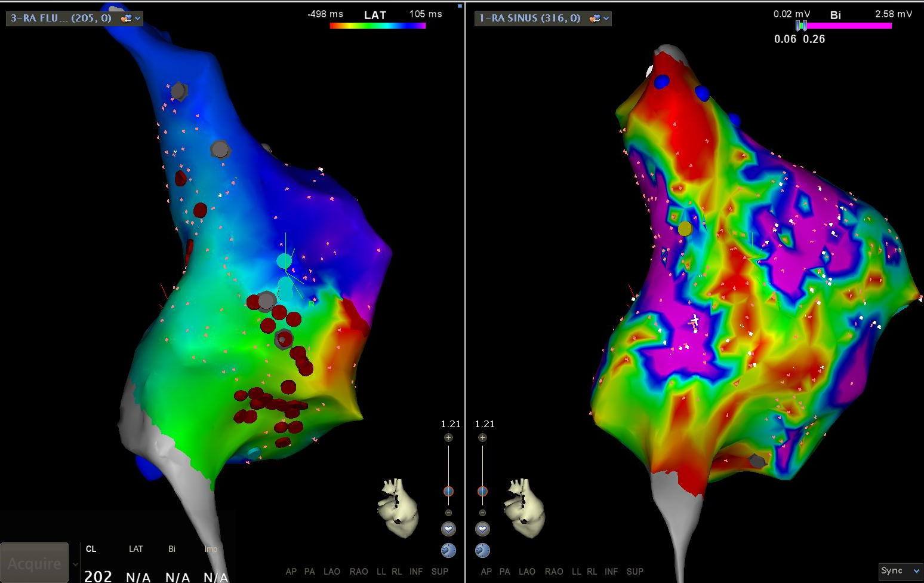Switch left map to SUP view
Image resolution: width=924 pixels, height=583 pixels.
pyautogui.click(x=439, y=572)
